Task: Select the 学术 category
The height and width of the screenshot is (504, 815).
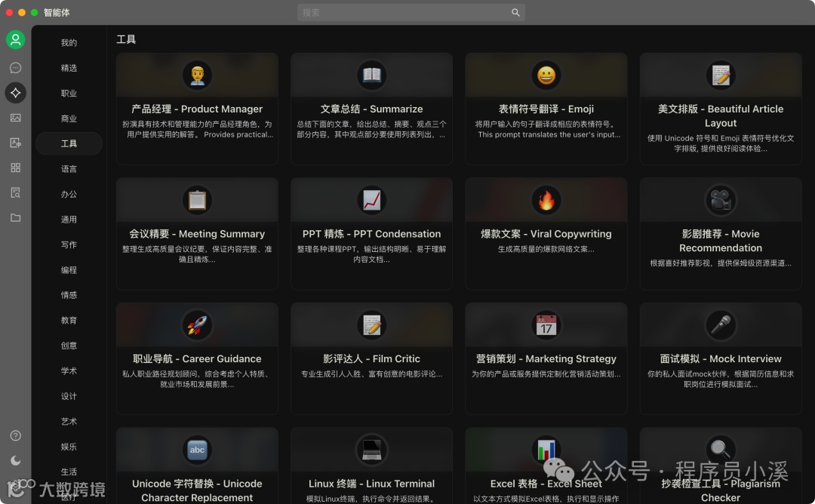Action: click(x=69, y=371)
